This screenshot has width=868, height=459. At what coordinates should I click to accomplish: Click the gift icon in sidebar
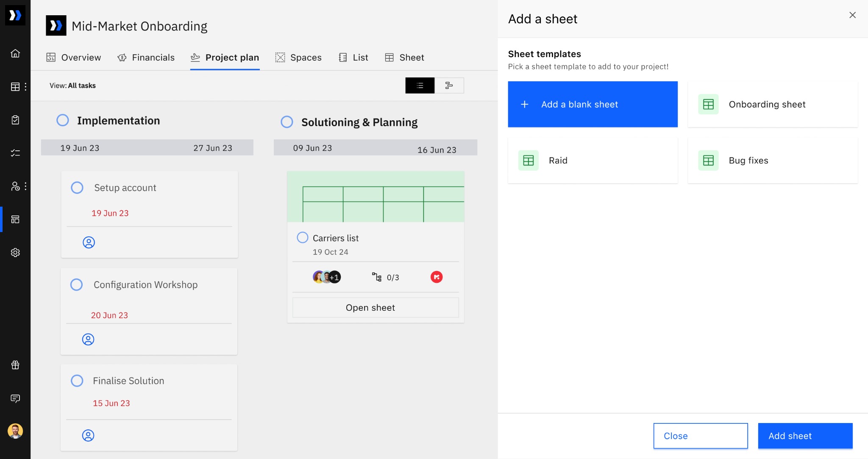tap(15, 365)
